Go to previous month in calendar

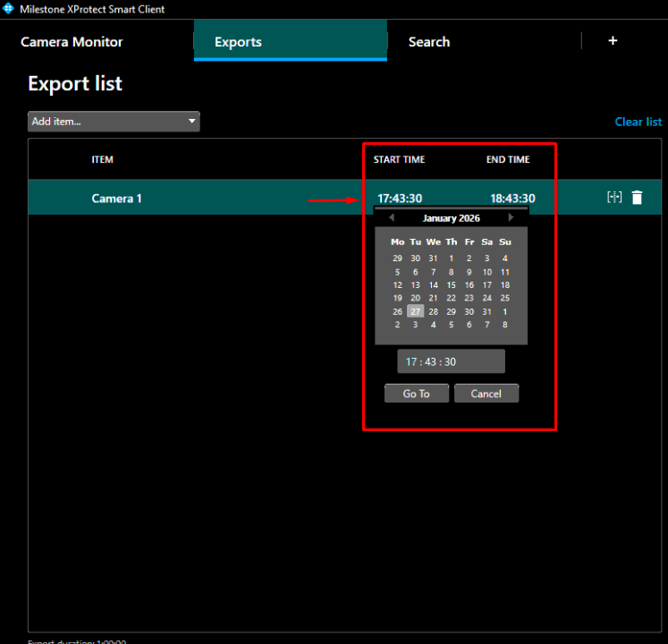coord(391,218)
